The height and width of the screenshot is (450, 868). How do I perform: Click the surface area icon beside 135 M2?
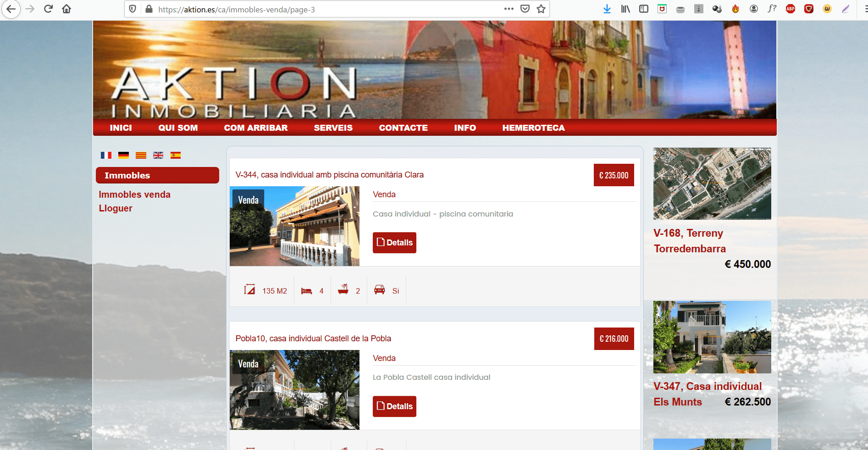[x=249, y=289]
